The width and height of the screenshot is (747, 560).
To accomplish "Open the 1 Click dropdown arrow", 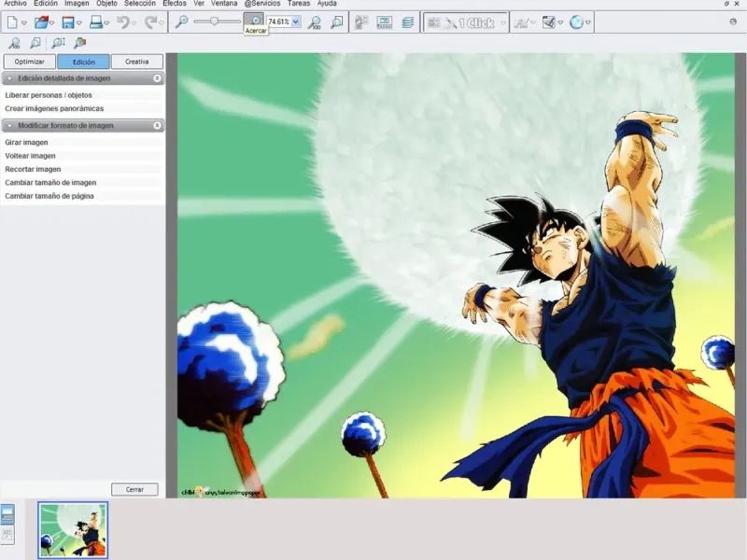I will 503,21.
